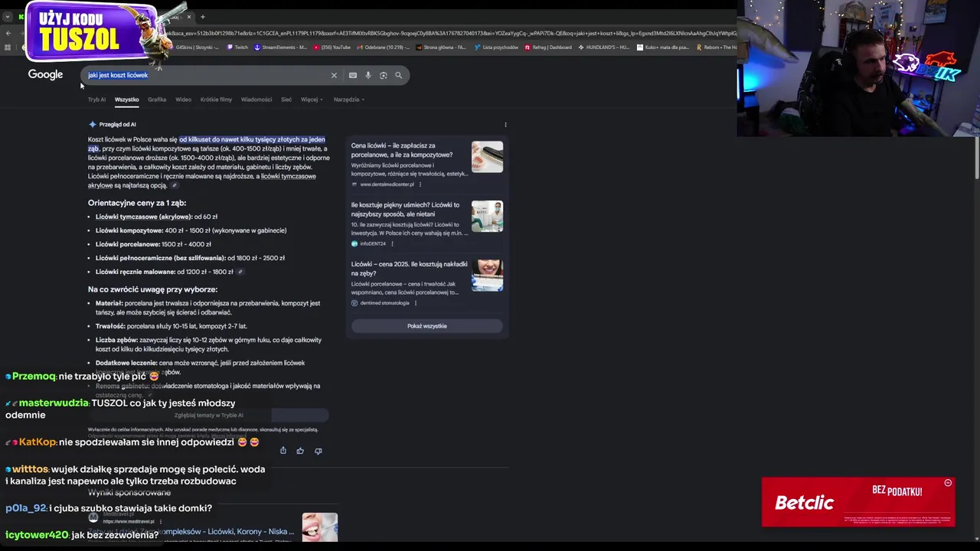Open the YouTube bookmark in the bookmarks bar
The width and height of the screenshot is (980, 551).
pyautogui.click(x=332, y=47)
